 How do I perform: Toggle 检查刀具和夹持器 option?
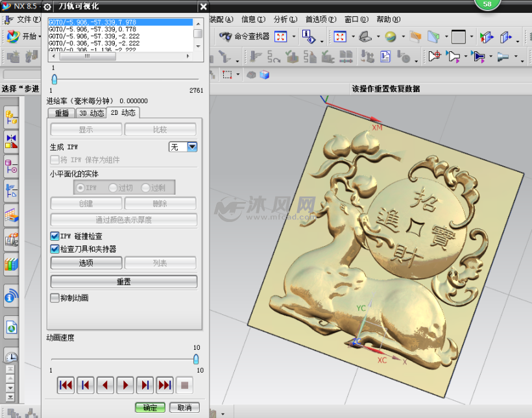54,247
